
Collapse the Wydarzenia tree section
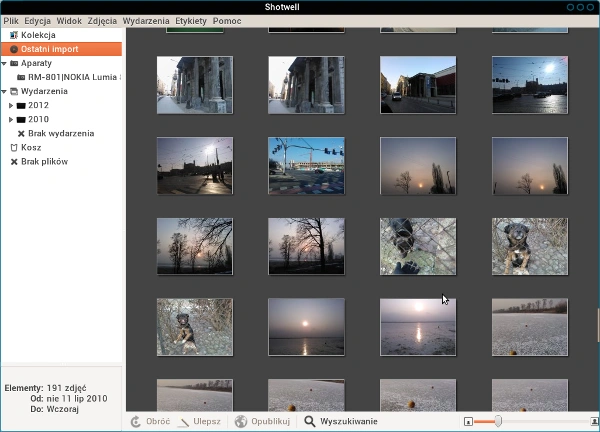(4, 91)
